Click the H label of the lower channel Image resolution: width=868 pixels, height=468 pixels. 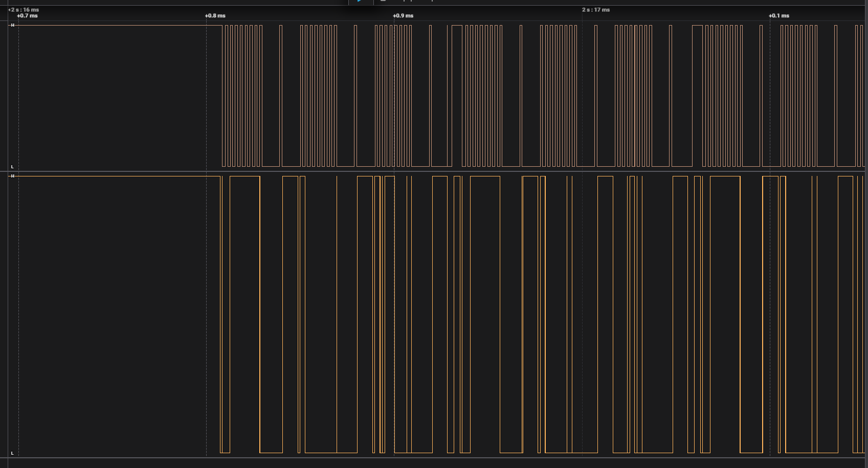coord(12,176)
